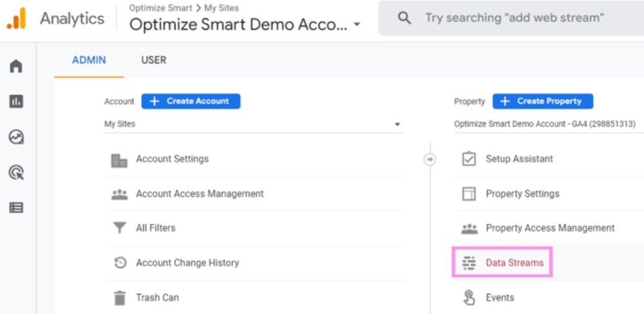
Task: Click the Google Analytics logo
Action: [17, 19]
